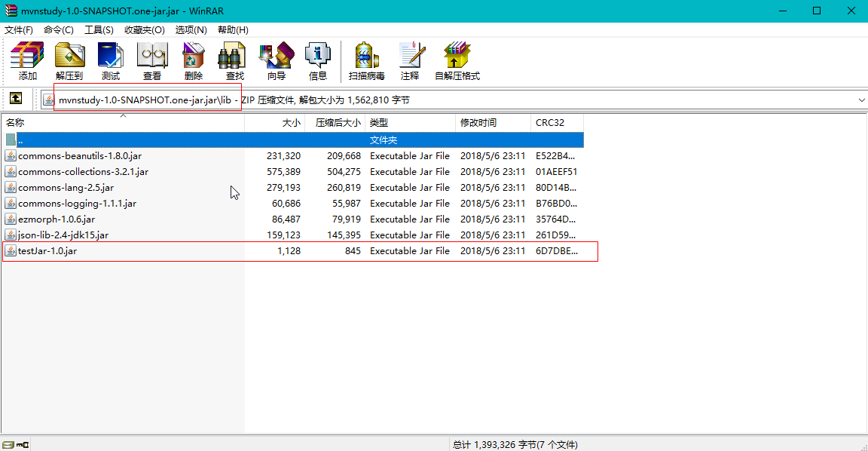Screen dimensions: 868x451
Task: Click the disk drive icon in the status bar
Action: pyautogui.click(x=8, y=444)
